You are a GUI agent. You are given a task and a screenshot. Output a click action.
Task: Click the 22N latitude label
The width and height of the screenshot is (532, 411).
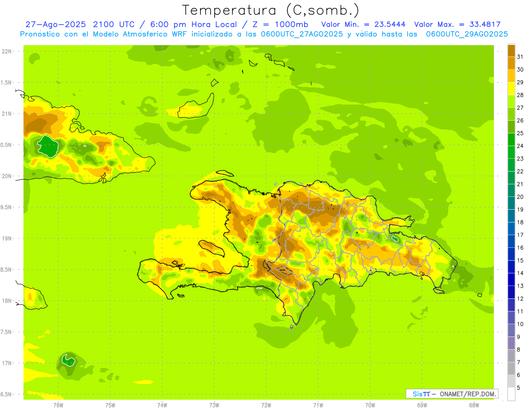6,51
